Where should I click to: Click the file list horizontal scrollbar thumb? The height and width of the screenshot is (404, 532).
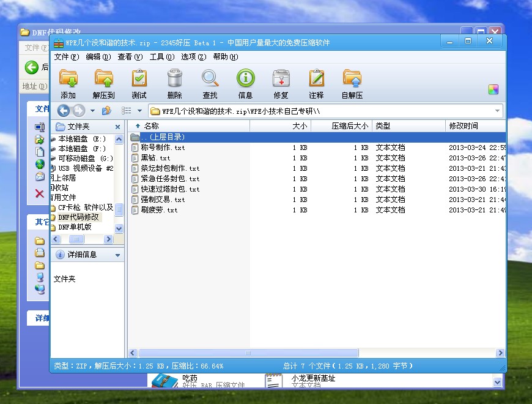(248, 353)
